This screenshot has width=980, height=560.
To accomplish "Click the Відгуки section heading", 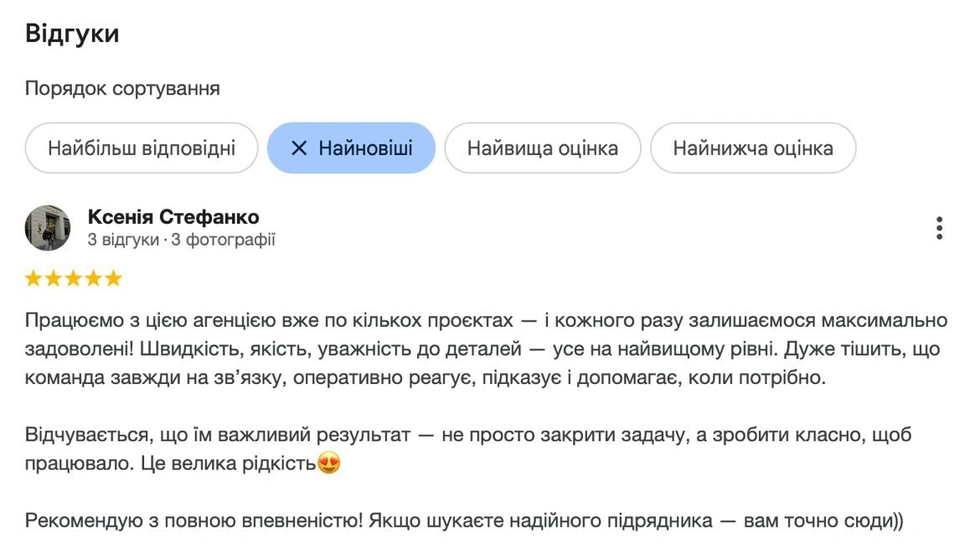I will point(72,34).
